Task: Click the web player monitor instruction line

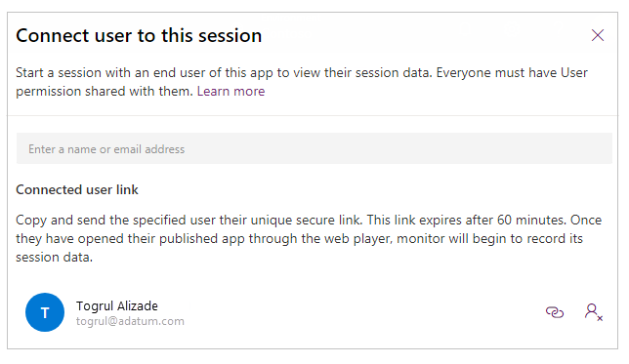Action: [299, 239]
